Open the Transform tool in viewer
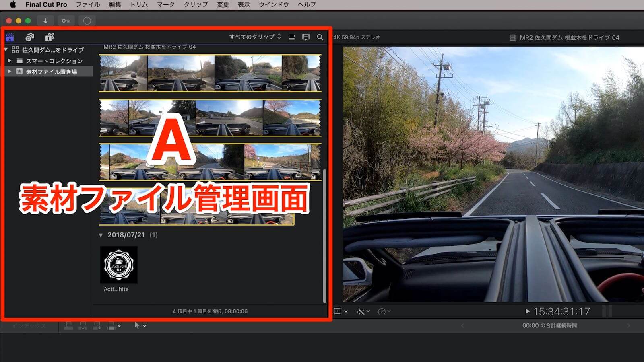The image size is (644, 362). (337, 311)
